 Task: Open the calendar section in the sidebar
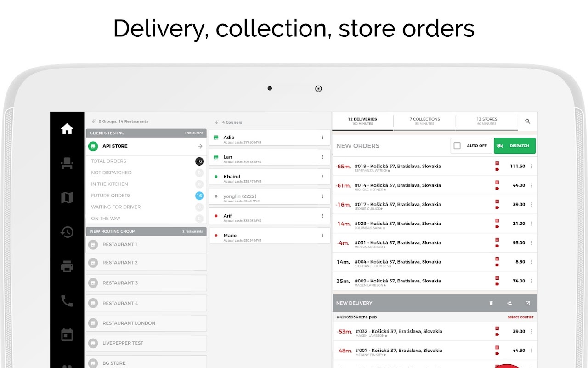(x=67, y=335)
